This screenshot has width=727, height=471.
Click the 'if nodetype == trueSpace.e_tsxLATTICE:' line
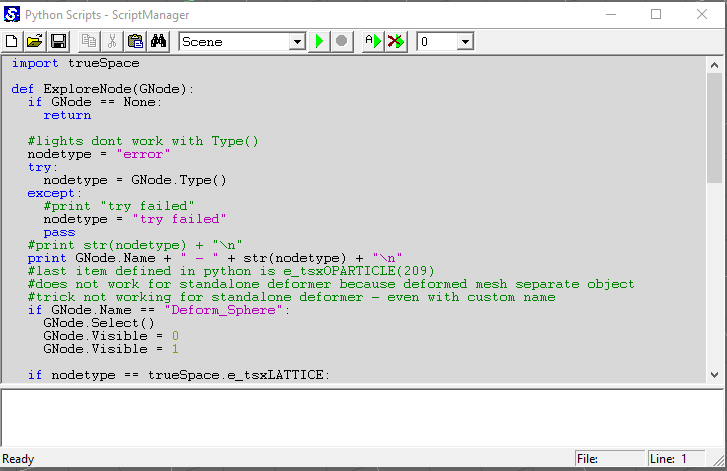(x=179, y=375)
